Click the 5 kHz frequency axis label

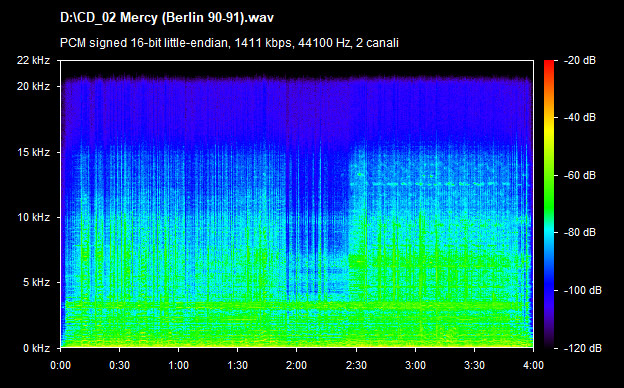(x=36, y=283)
